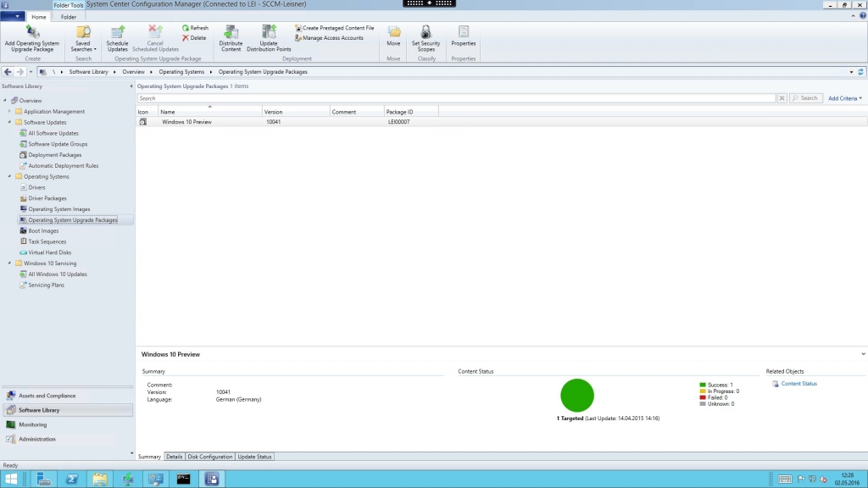Click the Windows Start button
The image size is (868, 488).
11,480
